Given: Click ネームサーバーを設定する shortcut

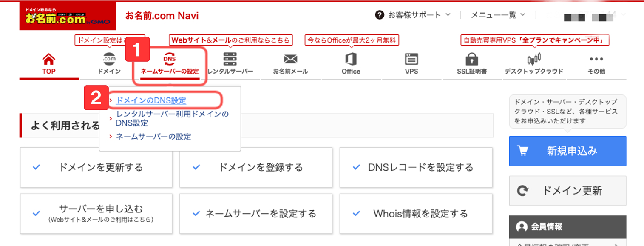Looking at the screenshot, I should pyautogui.click(x=256, y=214).
